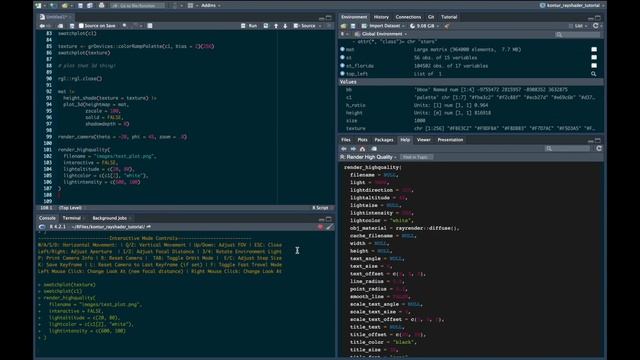Image resolution: width=640 pixels, height=360 pixels.
Task: Open the Global Environment dropdown
Action: coord(381,34)
